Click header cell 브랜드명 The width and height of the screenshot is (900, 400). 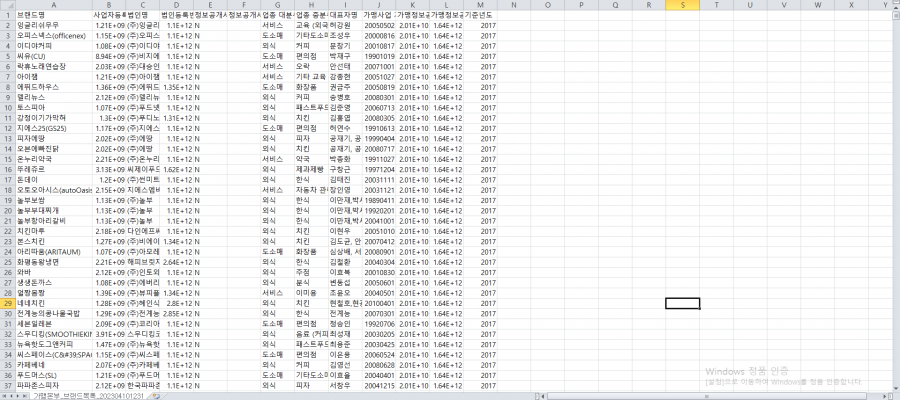tap(53, 15)
